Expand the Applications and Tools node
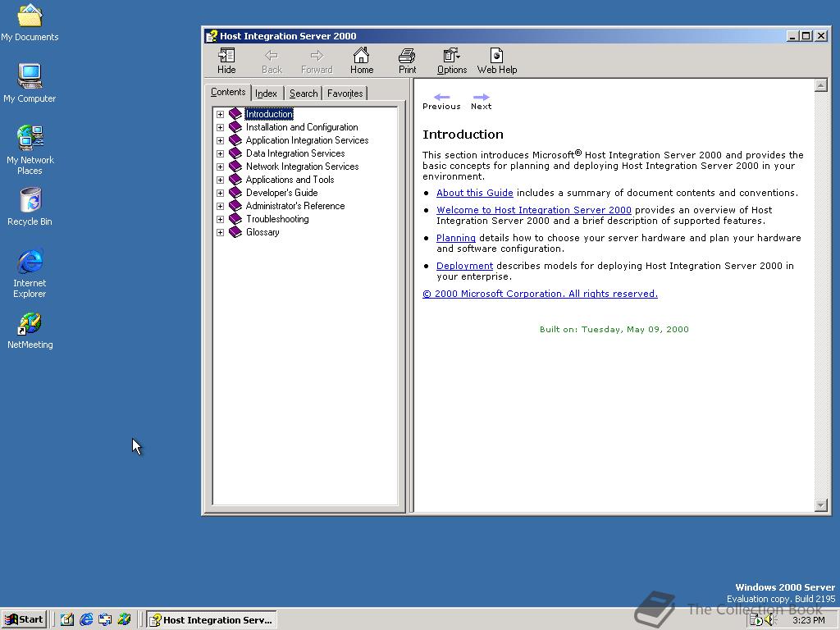This screenshot has width=840, height=630. click(x=220, y=180)
